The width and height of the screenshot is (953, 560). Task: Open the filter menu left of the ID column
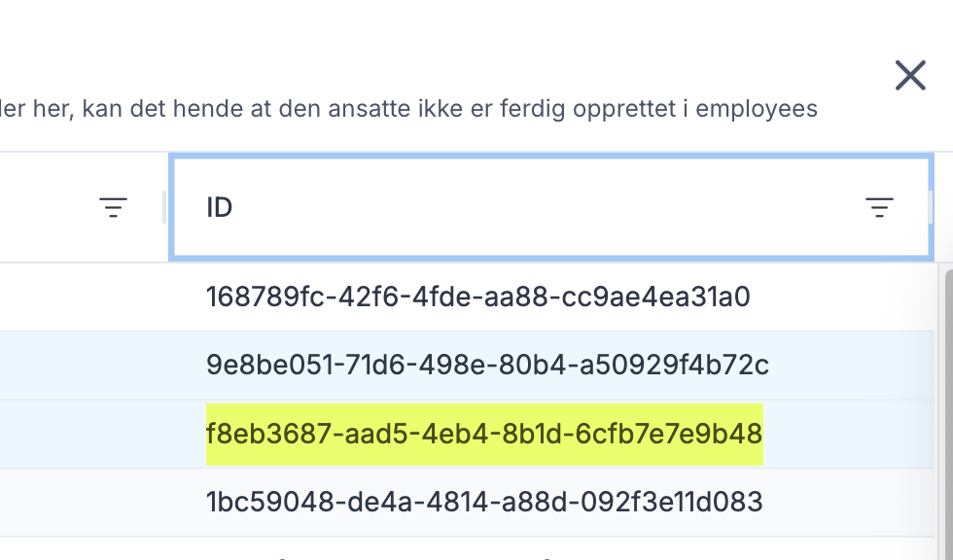point(114,207)
